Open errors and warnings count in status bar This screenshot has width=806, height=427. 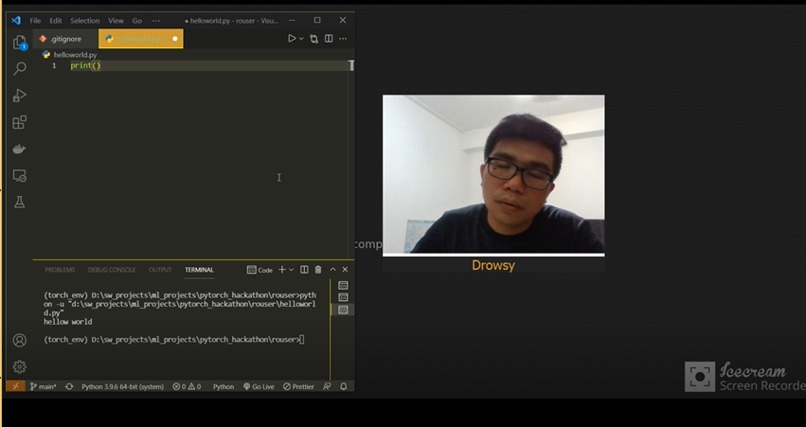tap(187, 386)
